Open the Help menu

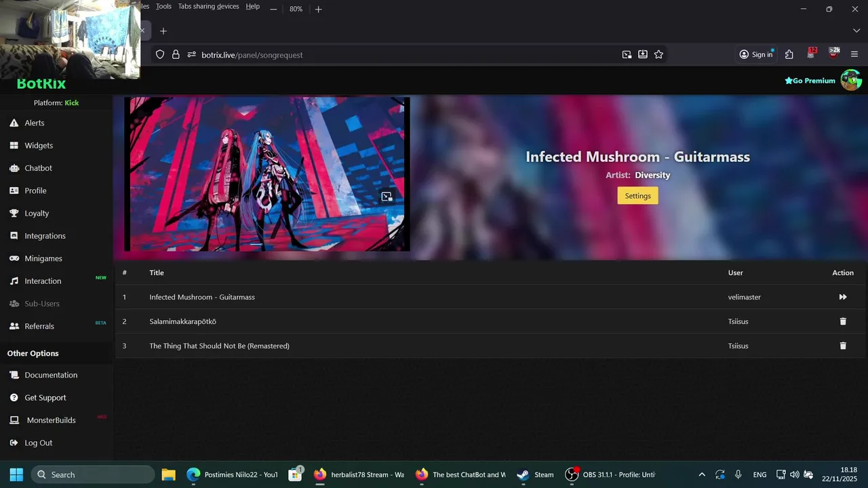click(x=252, y=7)
